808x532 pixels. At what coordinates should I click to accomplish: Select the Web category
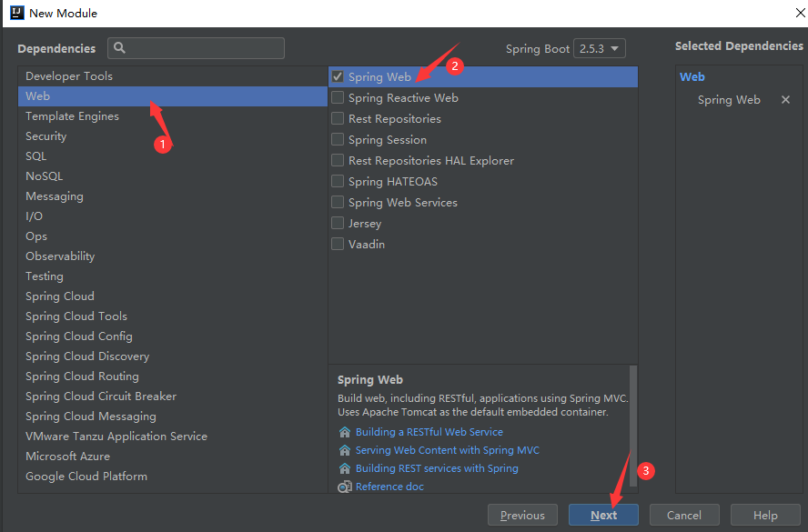pyautogui.click(x=173, y=96)
